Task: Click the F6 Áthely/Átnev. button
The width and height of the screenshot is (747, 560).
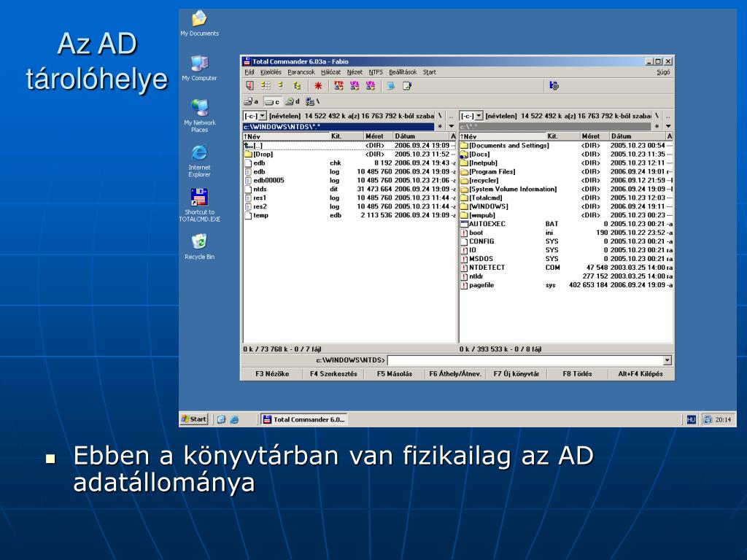Action: point(455,374)
